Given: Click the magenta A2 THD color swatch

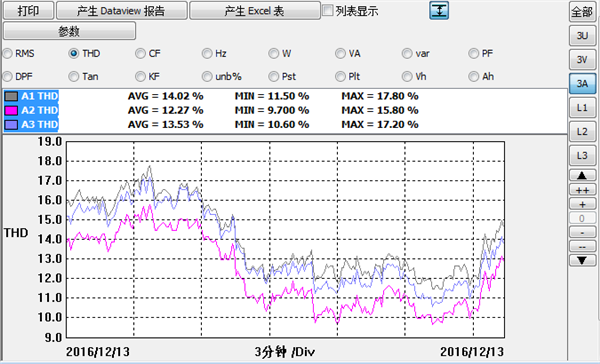Looking at the screenshot, I should (11, 111).
